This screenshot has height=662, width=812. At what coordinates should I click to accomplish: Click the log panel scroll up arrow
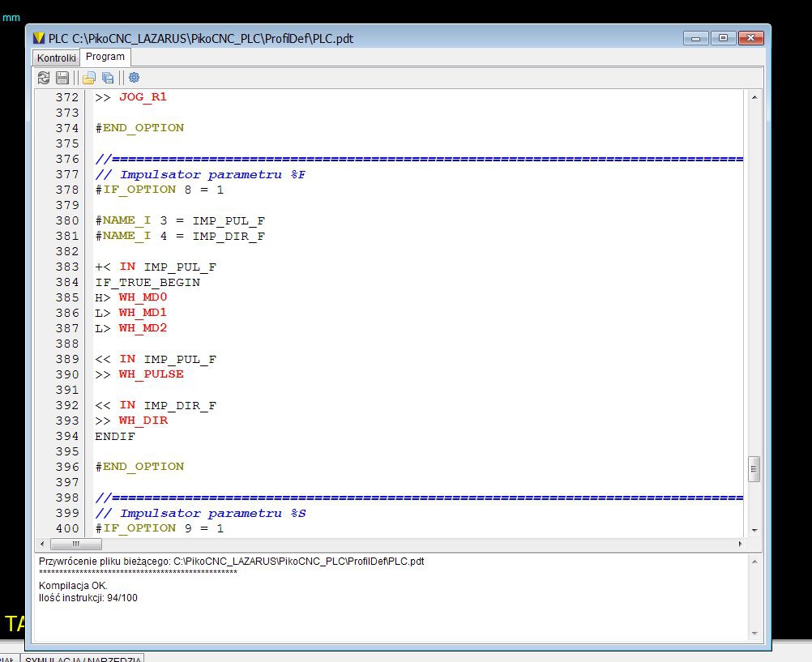(754, 562)
